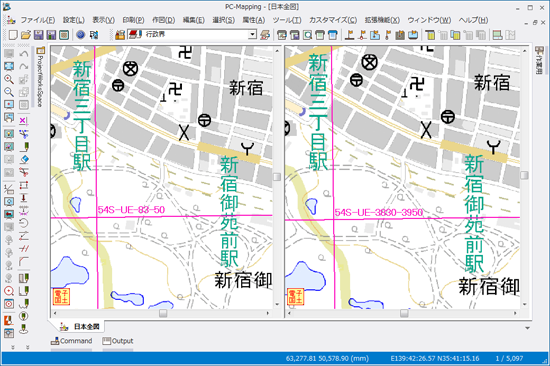Click the 電子国土 logo in right map
Viewport: 550px width, 366px height.
pos(295,297)
